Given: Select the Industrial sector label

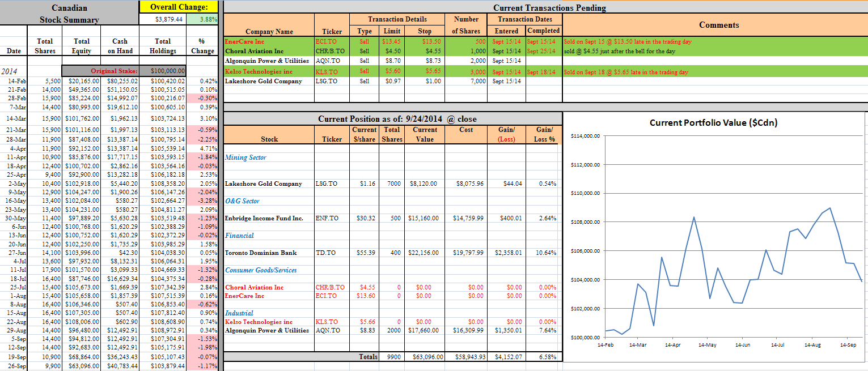Looking at the screenshot, I should point(239,313).
